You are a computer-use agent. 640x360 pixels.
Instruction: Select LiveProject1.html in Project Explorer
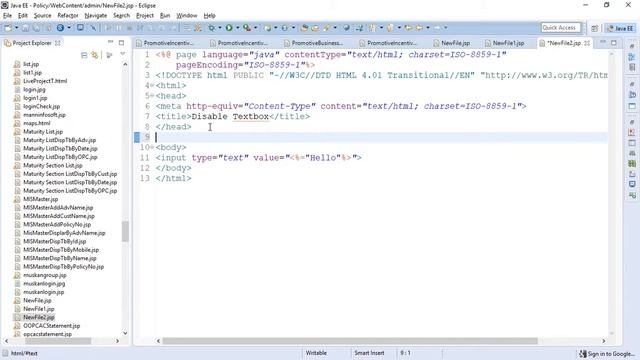(x=45, y=81)
